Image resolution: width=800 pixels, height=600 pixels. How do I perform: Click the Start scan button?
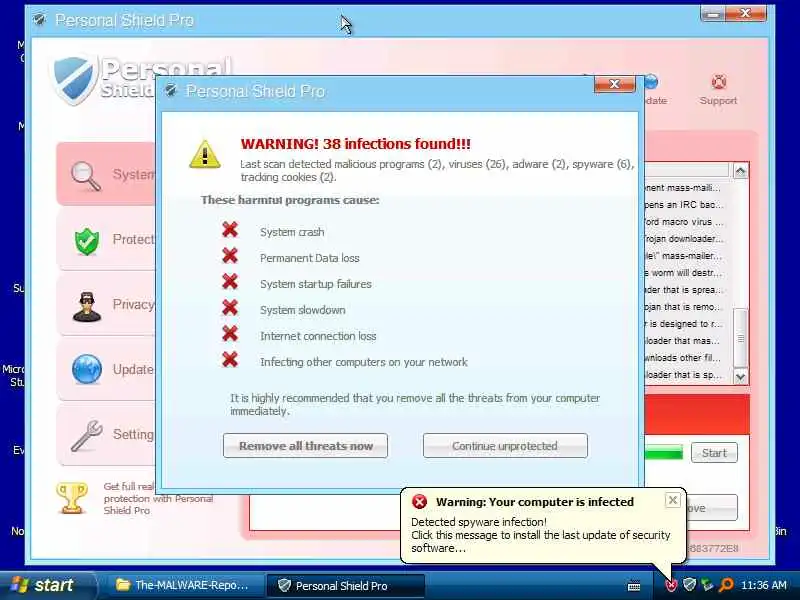(714, 453)
